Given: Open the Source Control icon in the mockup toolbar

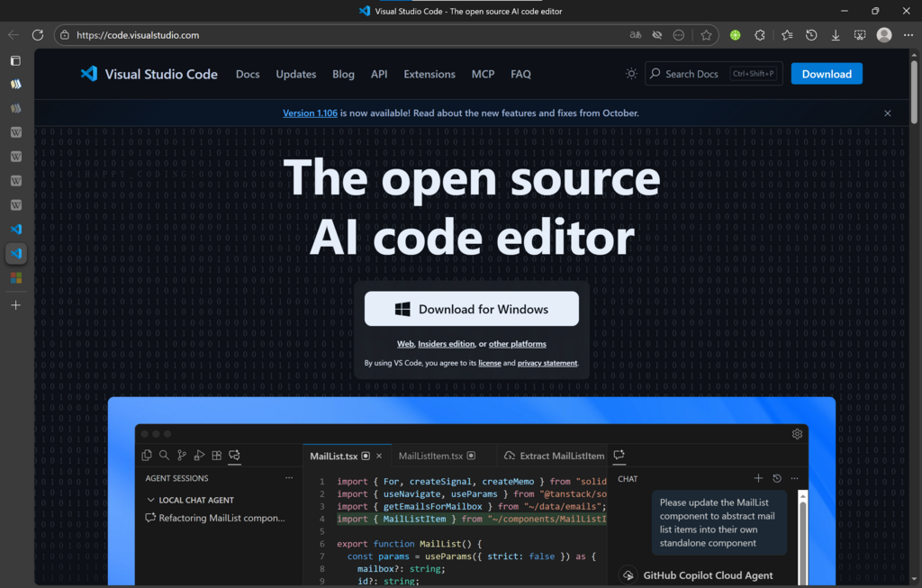Looking at the screenshot, I should click(x=182, y=456).
